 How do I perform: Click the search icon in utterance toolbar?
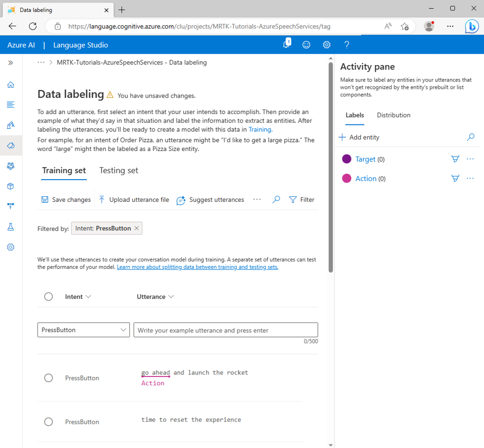[276, 199]
